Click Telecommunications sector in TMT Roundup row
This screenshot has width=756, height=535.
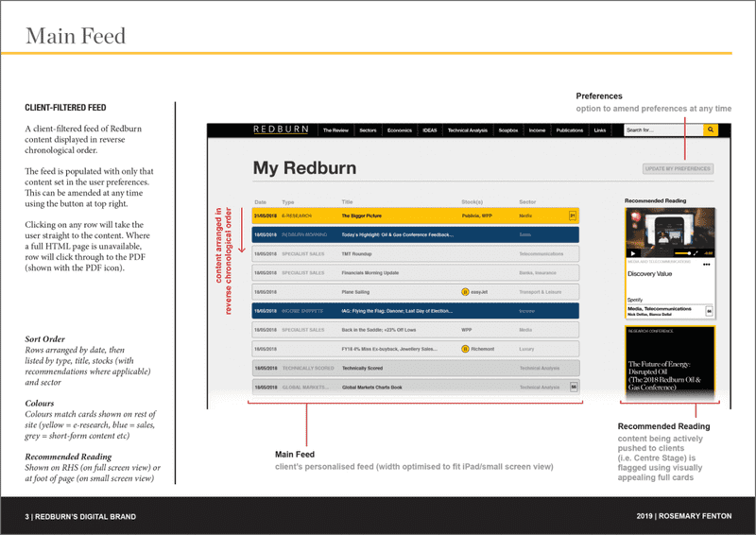pos(541,253)
